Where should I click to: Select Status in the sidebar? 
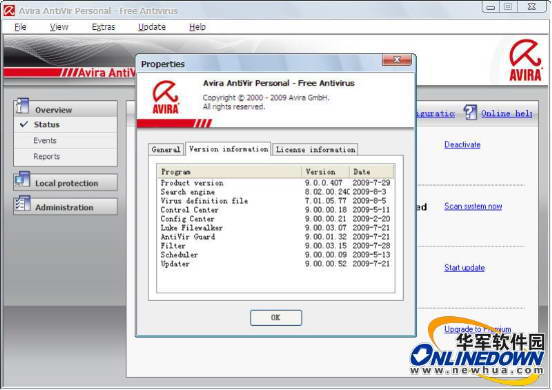coord(46,125)
